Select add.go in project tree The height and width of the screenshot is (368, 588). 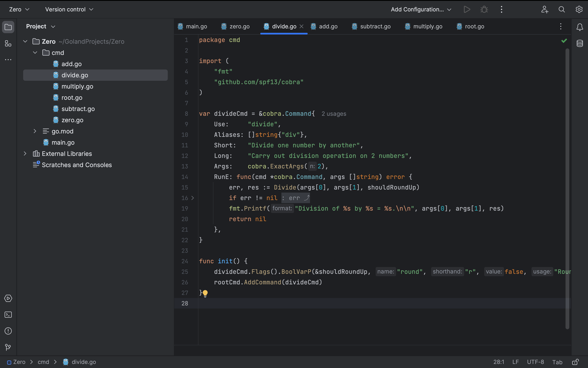[95, 64]
